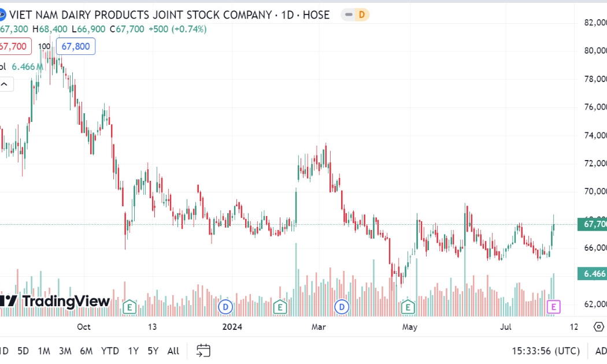Select the 1M time range
The height and width of the screenshot is (364, 607).
pos(44,351)
